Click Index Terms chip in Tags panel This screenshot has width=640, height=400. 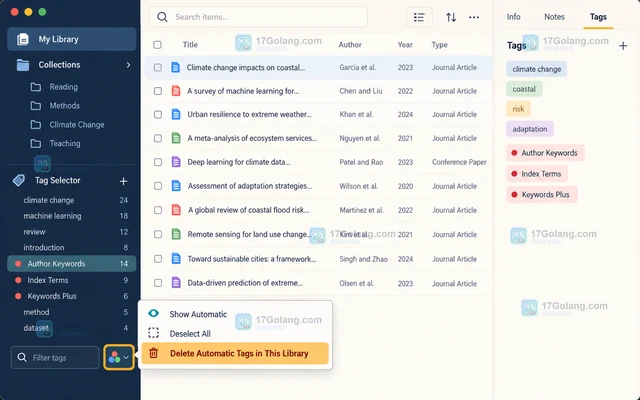[537, 173]
